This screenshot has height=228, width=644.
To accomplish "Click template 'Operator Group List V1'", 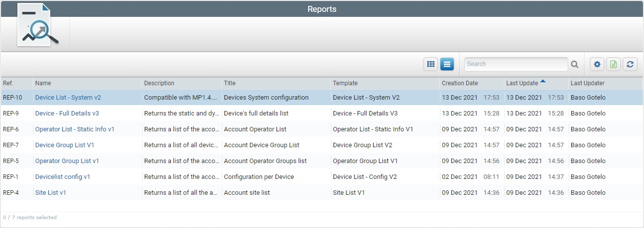I will pos(365,161).
